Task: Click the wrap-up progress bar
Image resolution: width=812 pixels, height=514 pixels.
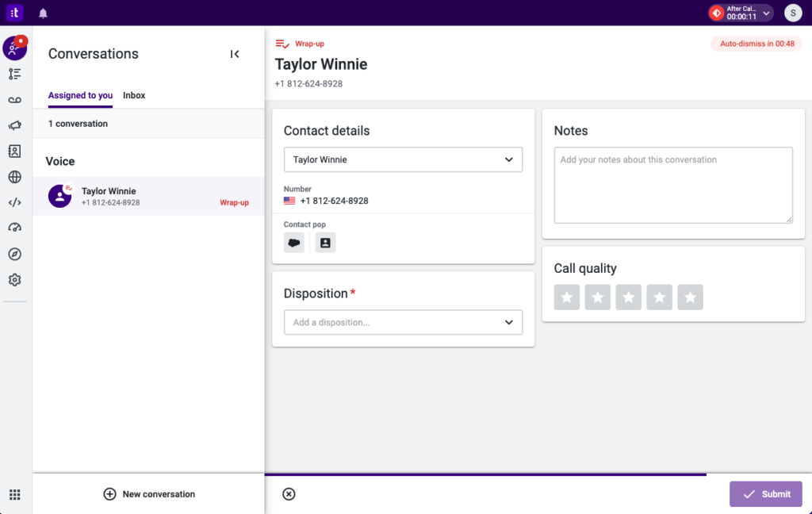Action: [x=486, y=474]
